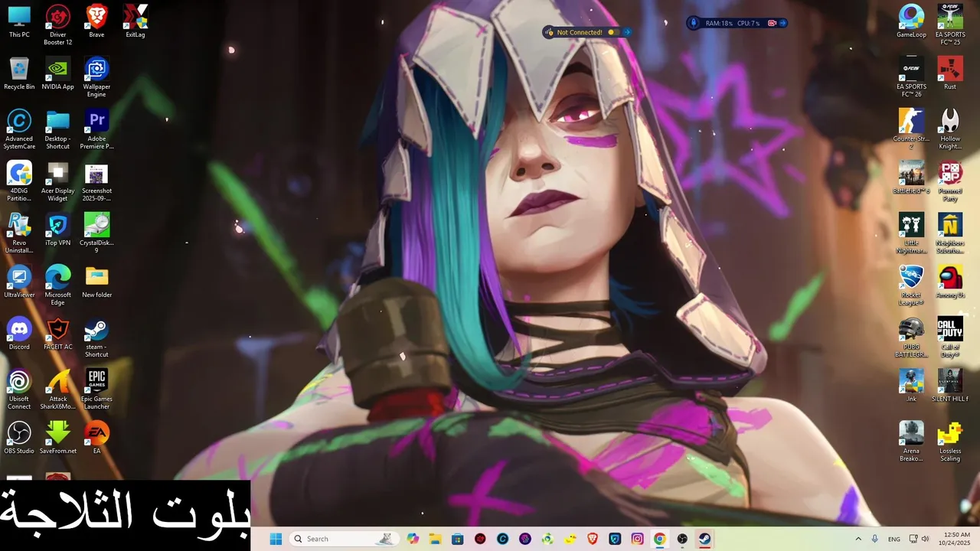Open Attack Shark X6 mouse software
The image size is (980, 551).
[x=57, y=390]
